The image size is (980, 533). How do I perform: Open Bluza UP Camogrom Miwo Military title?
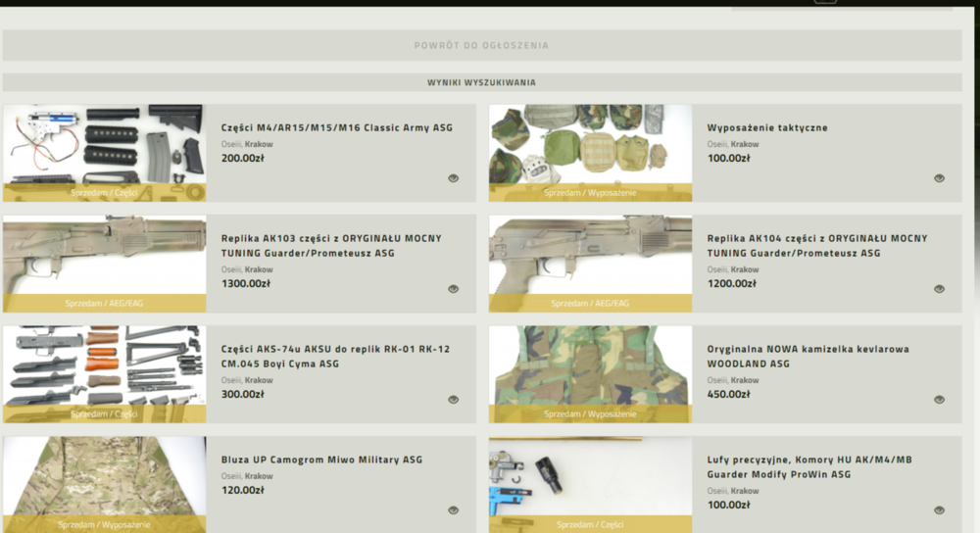tap(321, 460)
